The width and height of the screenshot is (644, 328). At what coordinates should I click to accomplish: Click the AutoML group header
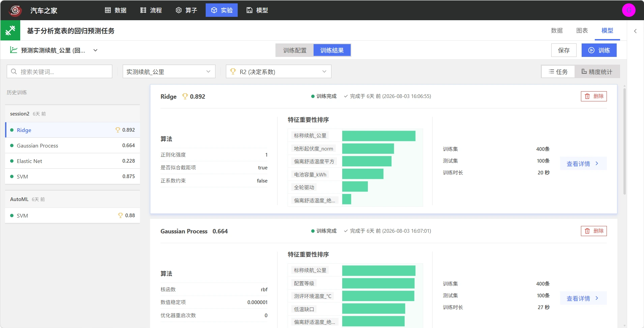pyautogui.click(x=72, y=199)
